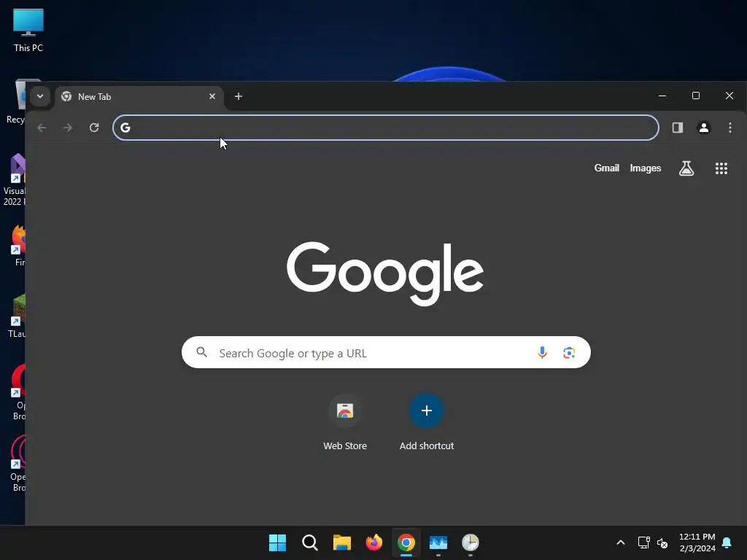Viewport: 747px width, 560px height.
Task: Open the Gmail link
Action: (x=606, y=168)
